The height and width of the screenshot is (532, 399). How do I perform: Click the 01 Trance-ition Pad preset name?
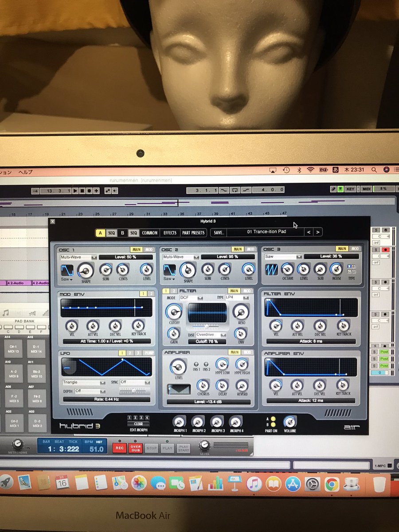266,232
